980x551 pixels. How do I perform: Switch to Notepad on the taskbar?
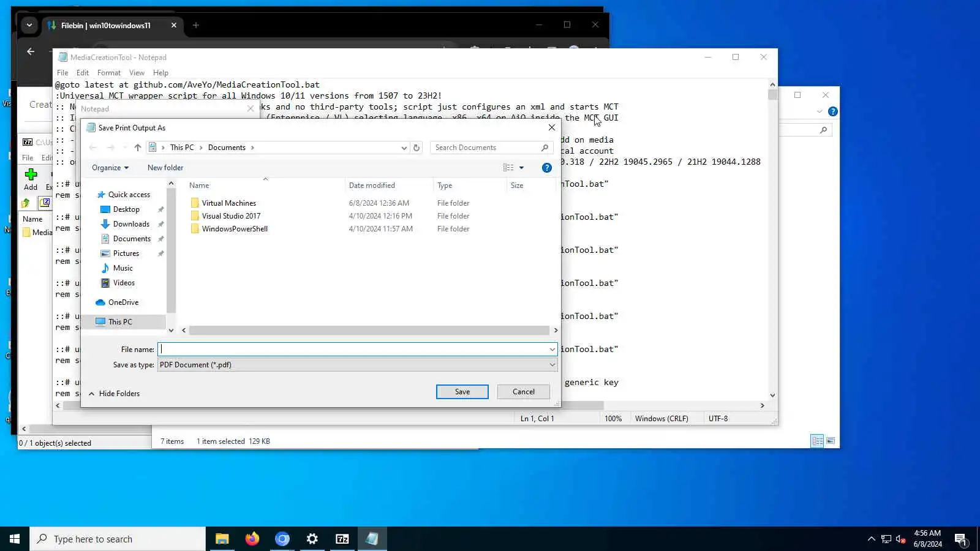372,539
